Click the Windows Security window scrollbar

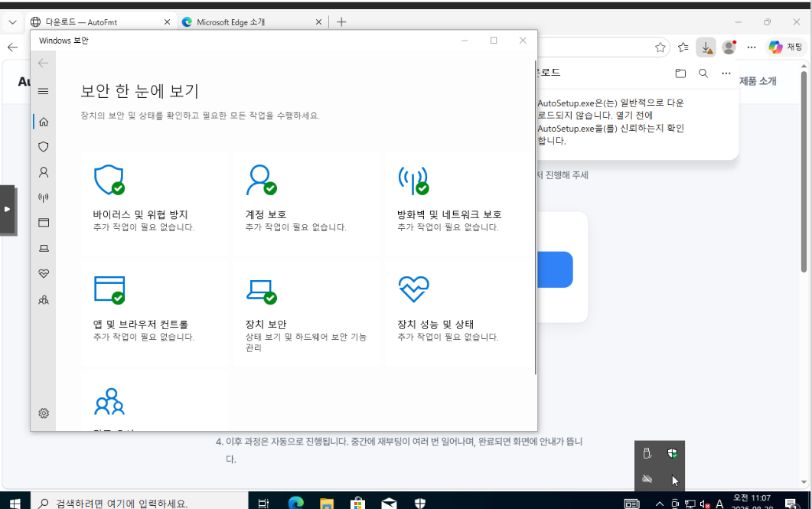[535, 217]
